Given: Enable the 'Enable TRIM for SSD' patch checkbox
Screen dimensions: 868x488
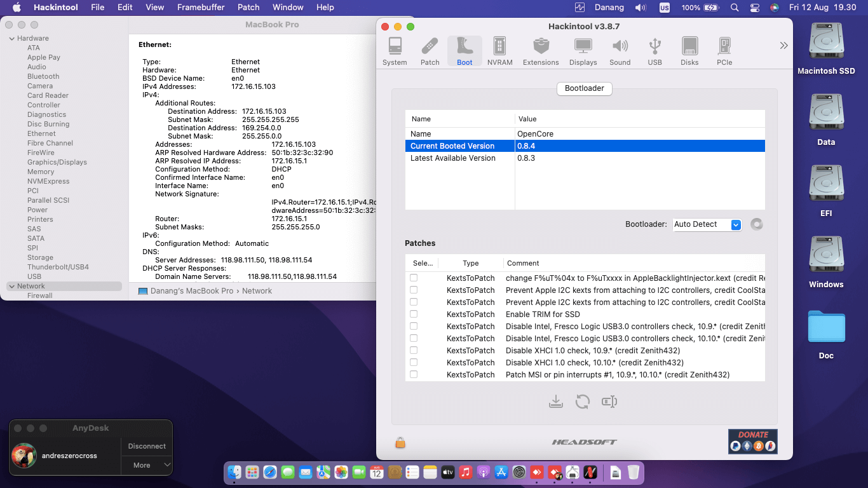Looking at the screenshot, I should (x=414, y=315).
